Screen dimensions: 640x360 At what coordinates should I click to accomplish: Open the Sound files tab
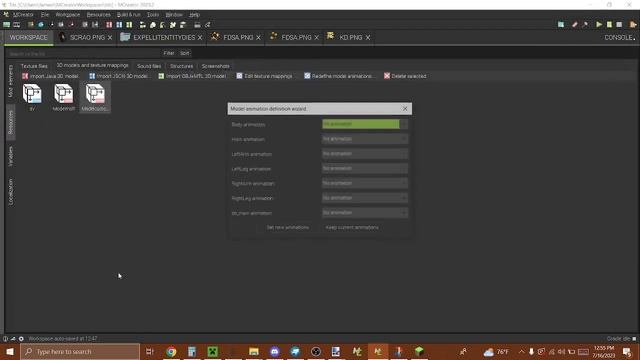click(149, 66)
